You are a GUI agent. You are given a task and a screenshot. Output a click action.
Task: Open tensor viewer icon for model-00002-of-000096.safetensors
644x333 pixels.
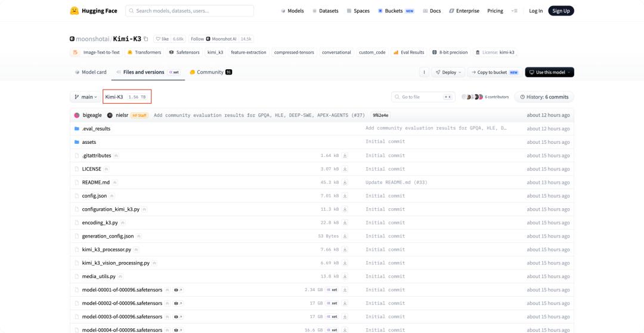pyautogui.click(x=178, y=303)
